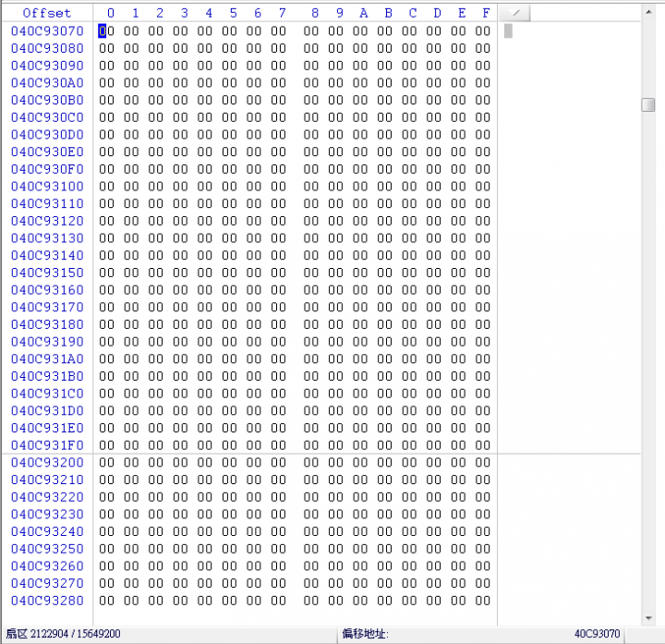This screenshot has height=644, width=665.
Task: Select offset row 040C93160
Action: click(x=47, y=290)
